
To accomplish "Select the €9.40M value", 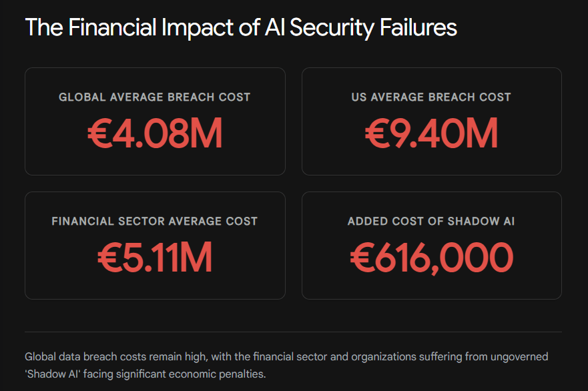I will pyautogui.click(x=431, y=133).
